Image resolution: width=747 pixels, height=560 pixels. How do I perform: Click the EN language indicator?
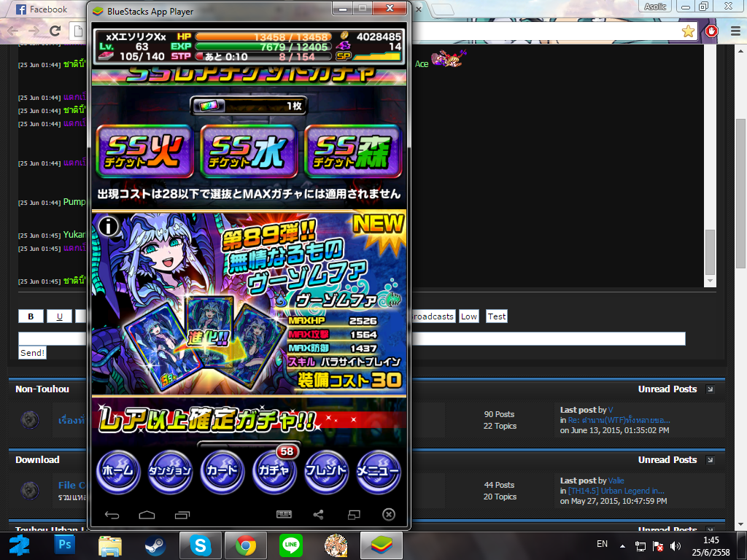602,544
